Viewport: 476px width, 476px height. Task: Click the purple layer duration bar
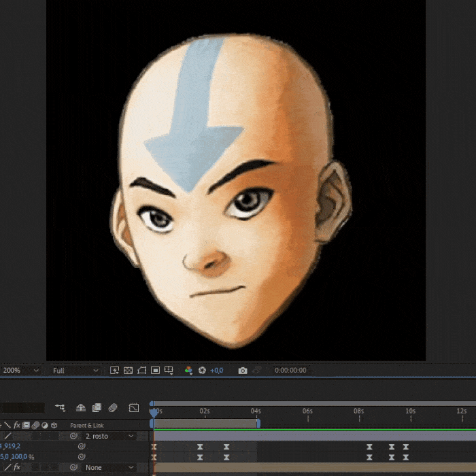tap(315, 437)
